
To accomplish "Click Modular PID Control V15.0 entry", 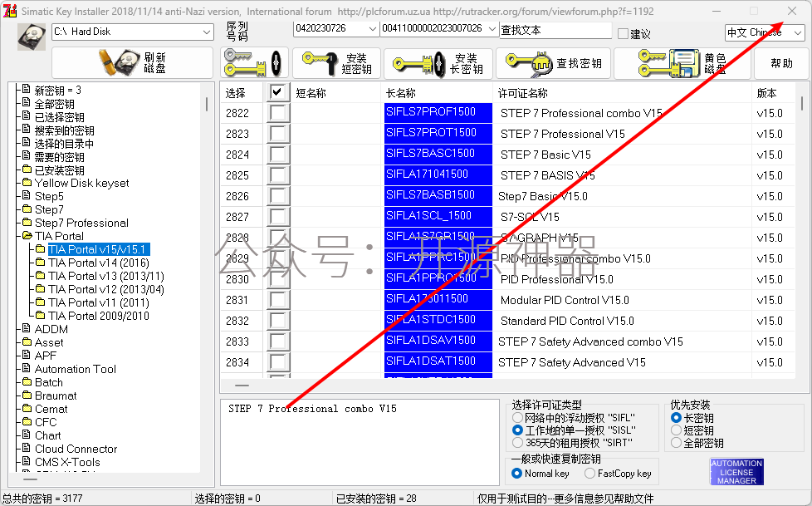I will 565,300.
